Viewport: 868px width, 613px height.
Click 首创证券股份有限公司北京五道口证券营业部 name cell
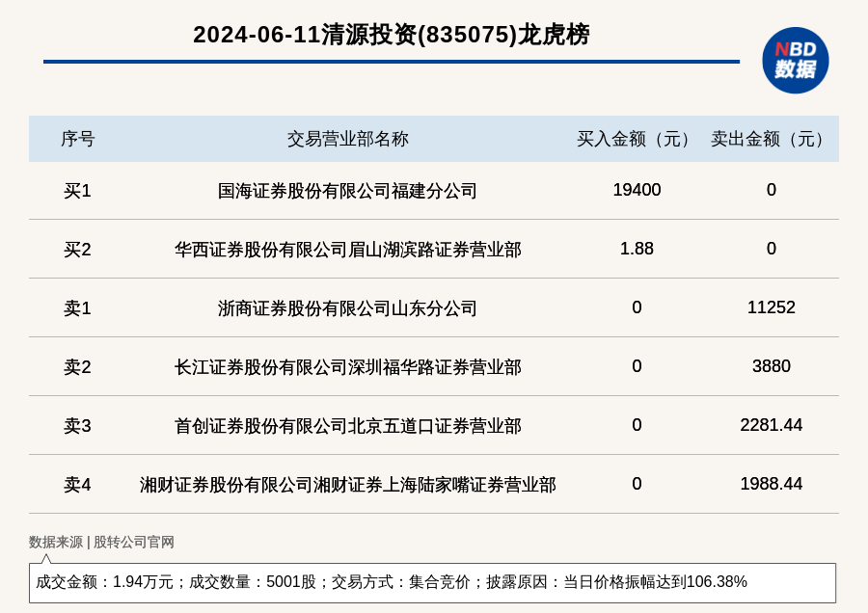347,426
